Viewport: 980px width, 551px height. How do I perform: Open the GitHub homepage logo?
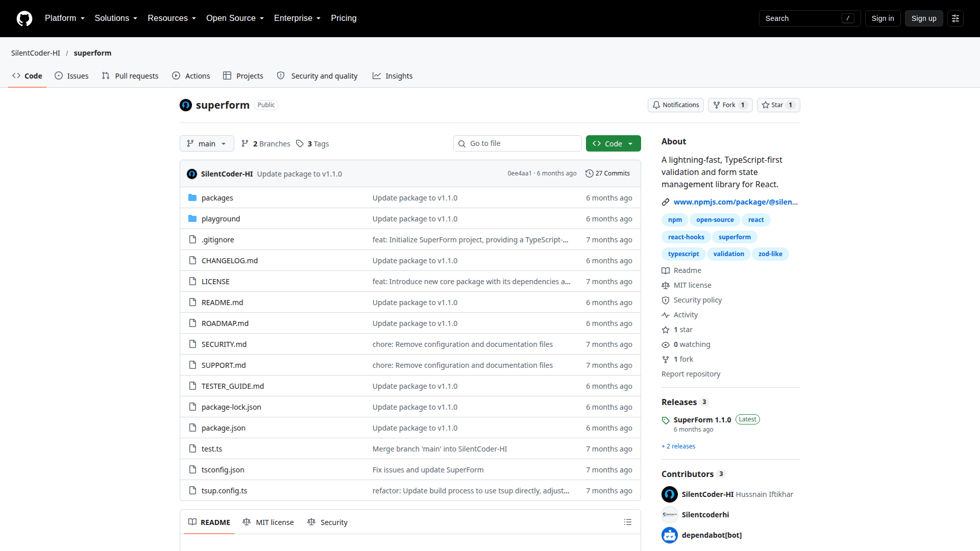click(24, 18)
